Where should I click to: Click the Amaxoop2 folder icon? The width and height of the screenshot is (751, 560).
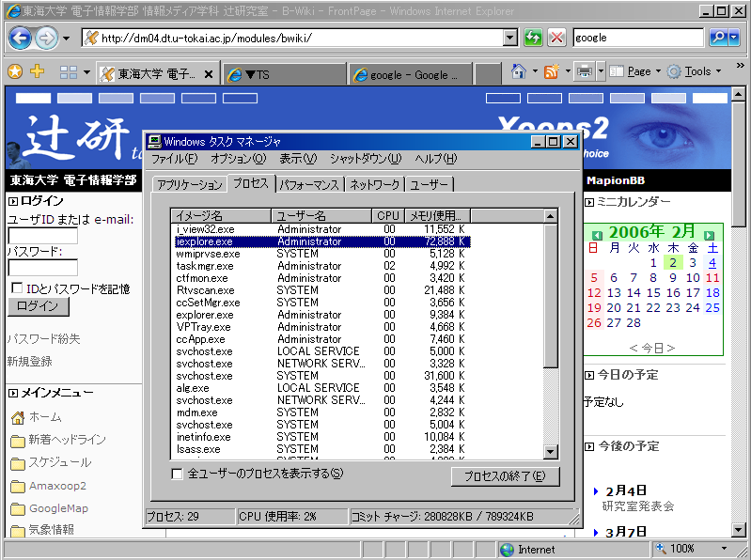point(18,487)
